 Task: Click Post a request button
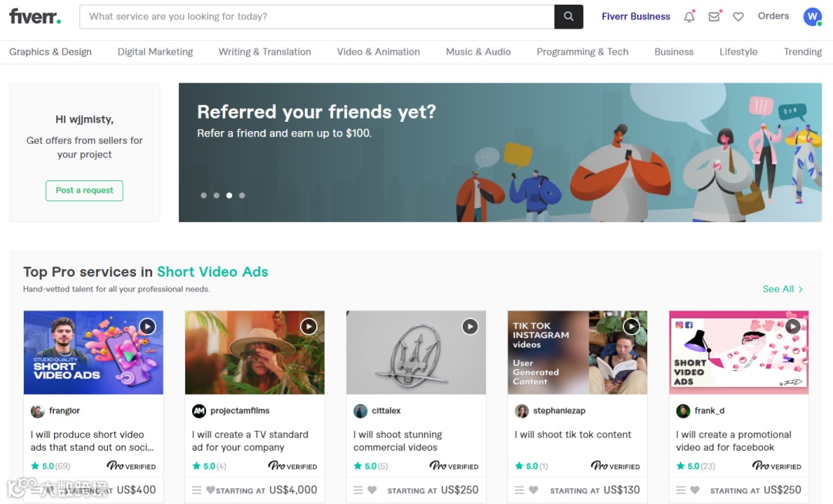85,190
